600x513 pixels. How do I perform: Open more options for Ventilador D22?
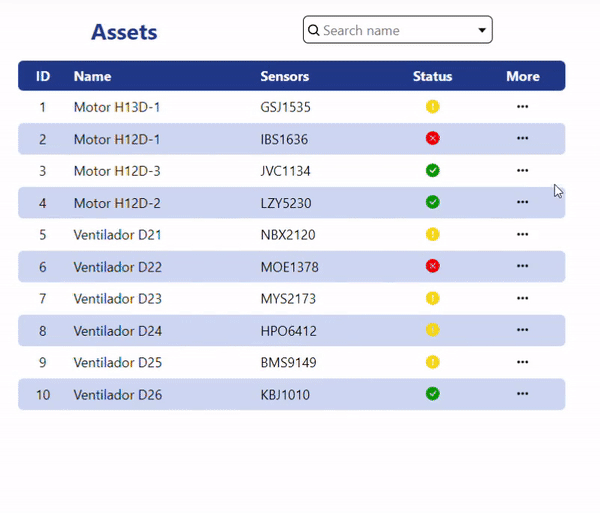pos(522,266)
